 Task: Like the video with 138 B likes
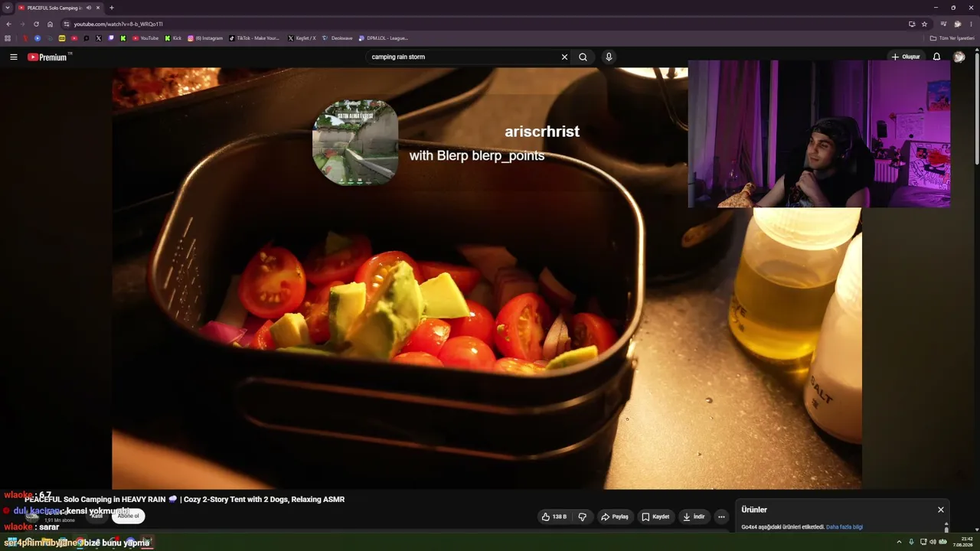554,517
